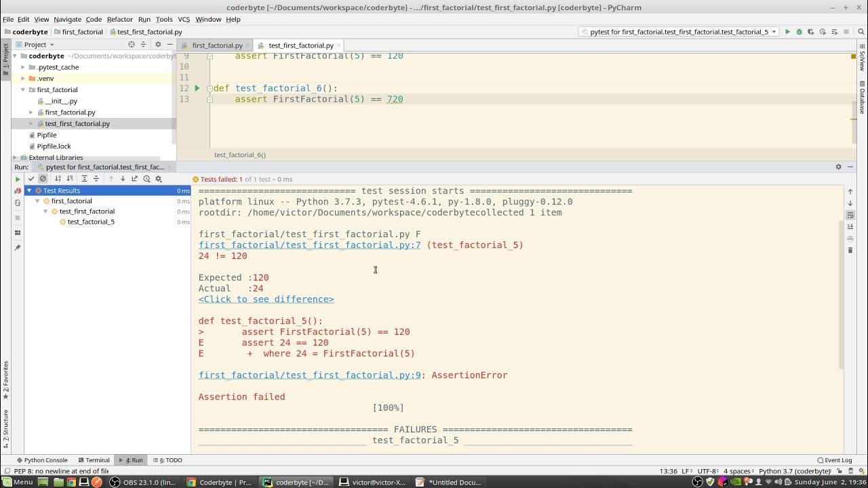Expand .pytest_cache folder
868x488 pixels.
coord(22,67)
